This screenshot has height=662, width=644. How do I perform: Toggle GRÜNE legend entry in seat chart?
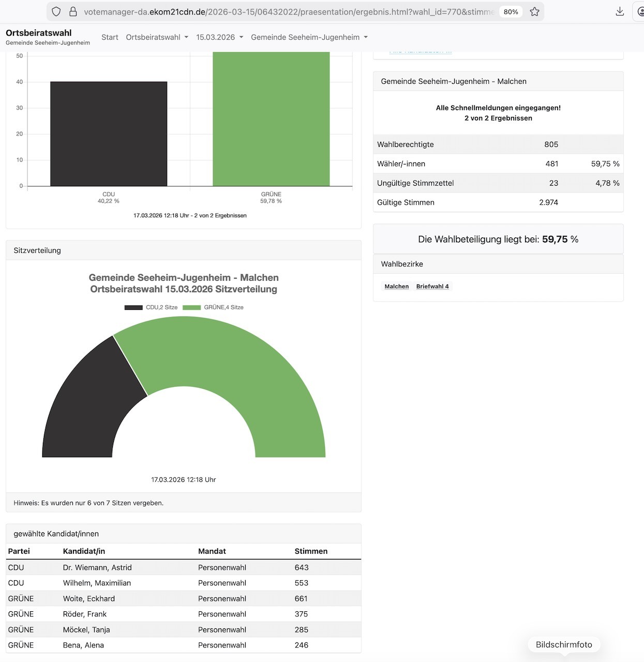pos(213,307)
